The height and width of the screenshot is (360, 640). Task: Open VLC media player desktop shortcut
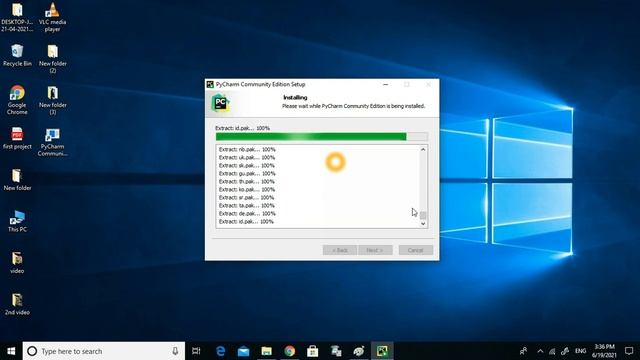[x=53, y=17]
